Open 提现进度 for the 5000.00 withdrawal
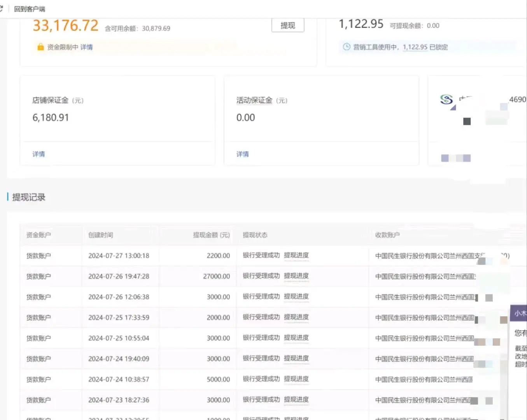The image size is (527, 420). pyautogui.click(x=296, y=379)
